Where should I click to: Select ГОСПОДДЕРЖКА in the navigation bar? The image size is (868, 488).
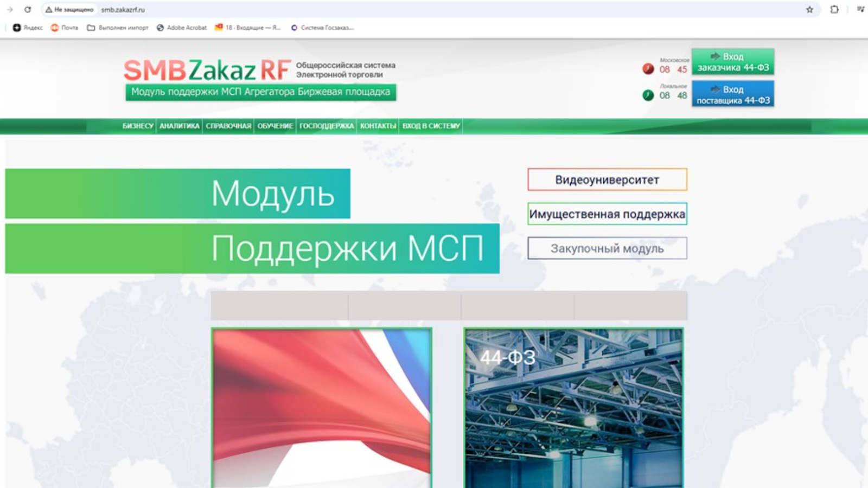[x=327, y=126]
